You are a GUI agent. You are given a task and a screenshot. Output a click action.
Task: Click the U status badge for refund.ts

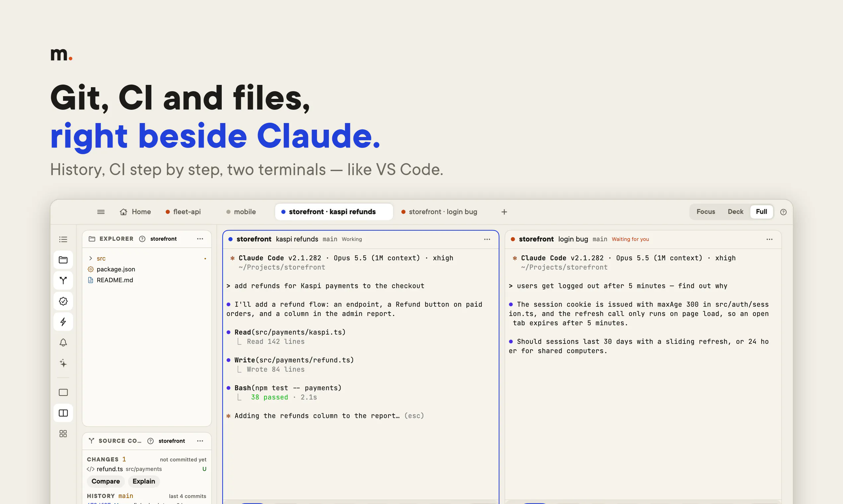[x=204, y=469]
